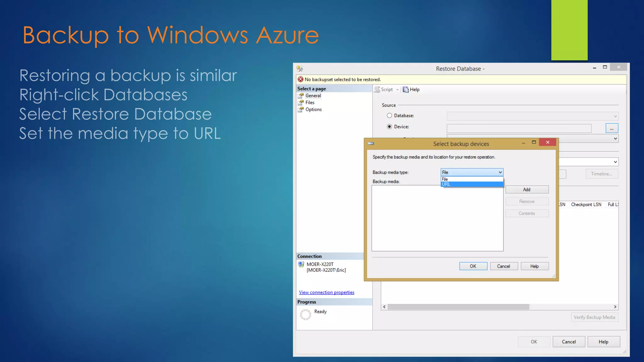This screenshot has width=644, height=362.
Task: Click Cancel in Select backup devices dialog
Action: pos(503,266)
